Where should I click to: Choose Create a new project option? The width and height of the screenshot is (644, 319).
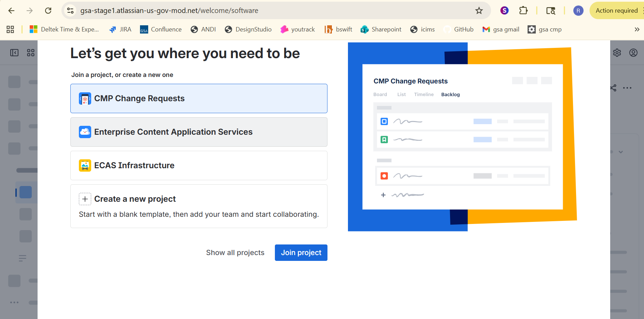pos(199,206)
